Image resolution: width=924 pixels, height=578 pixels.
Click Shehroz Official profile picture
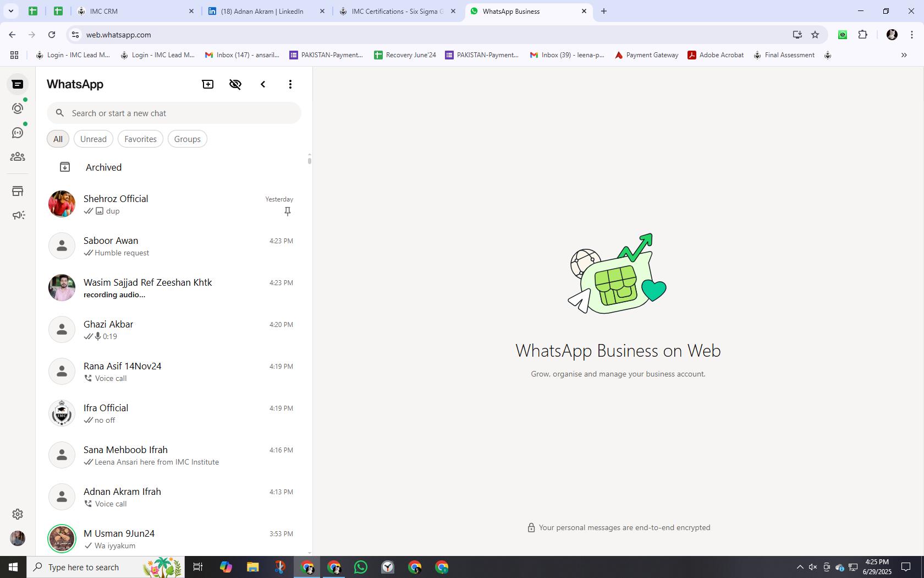(x=62, y=204)
